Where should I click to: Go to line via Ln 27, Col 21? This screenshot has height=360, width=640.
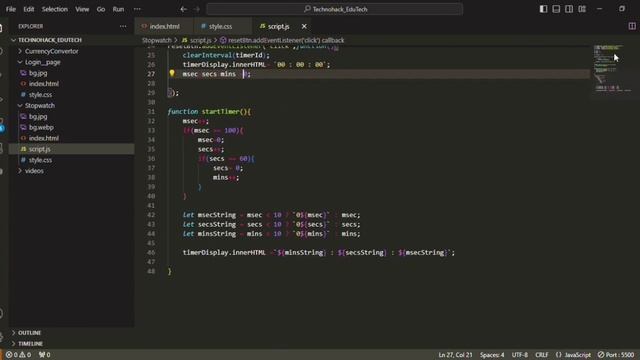(455, 355)
